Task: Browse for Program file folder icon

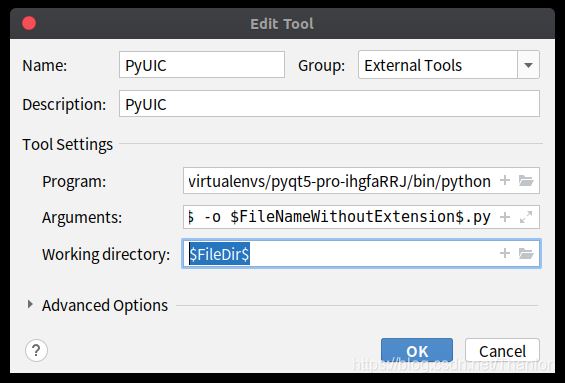Action: pos(526,180)
